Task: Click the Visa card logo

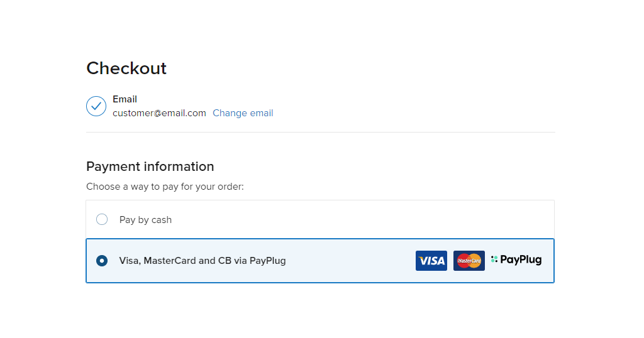Action: (431, 261)
